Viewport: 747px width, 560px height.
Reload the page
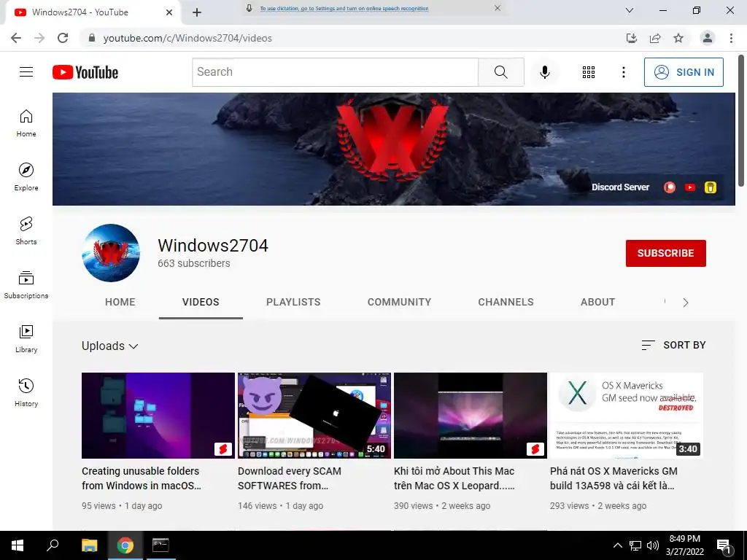click(63, 38)
